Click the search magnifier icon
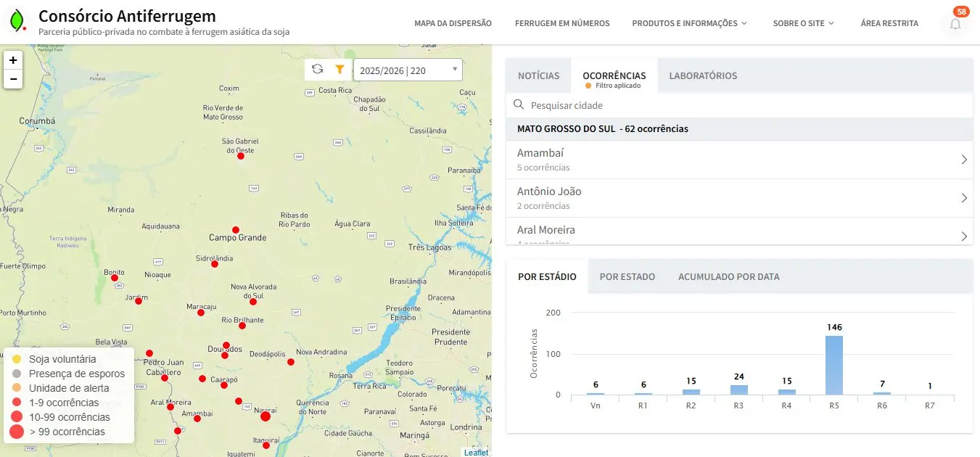The height and width of the screenshot is (457, 980). pos(519,105)
